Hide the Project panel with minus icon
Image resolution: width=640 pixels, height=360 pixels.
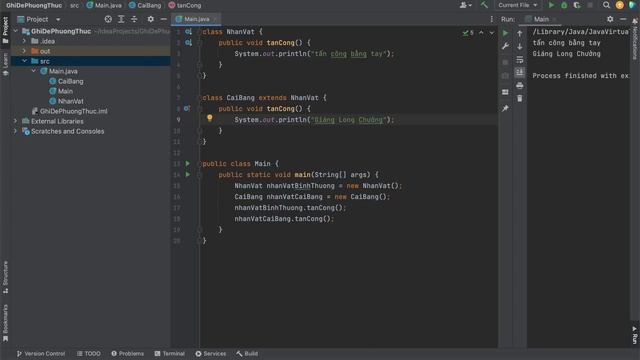click(163, 19)
